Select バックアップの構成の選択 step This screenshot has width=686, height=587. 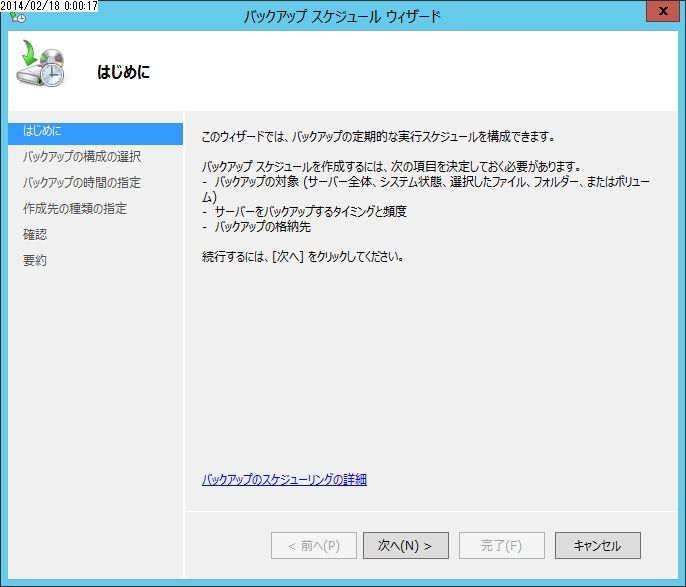(x=82, y=157)
